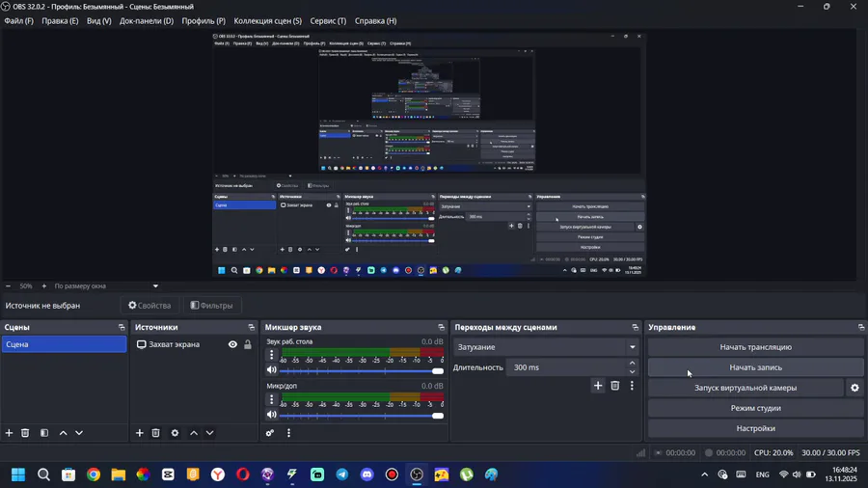Open the Затухание transition dropdown

(x=546, y=347)
